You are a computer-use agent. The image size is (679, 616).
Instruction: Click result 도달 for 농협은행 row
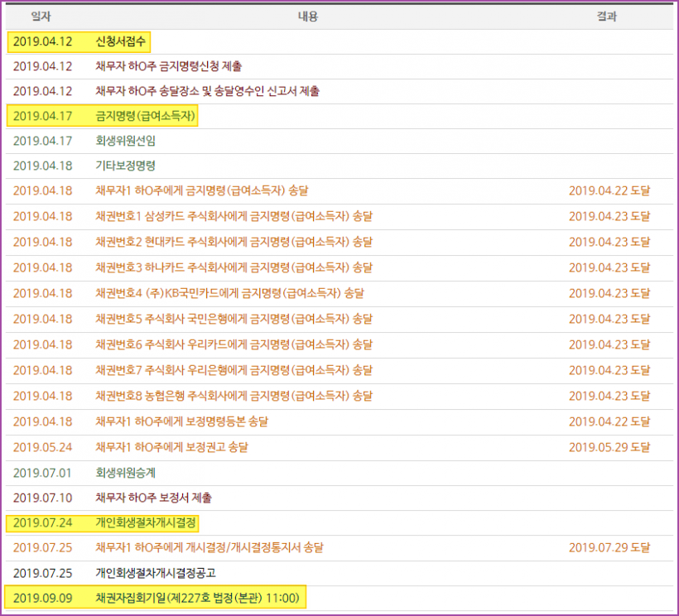coord(609,396)
